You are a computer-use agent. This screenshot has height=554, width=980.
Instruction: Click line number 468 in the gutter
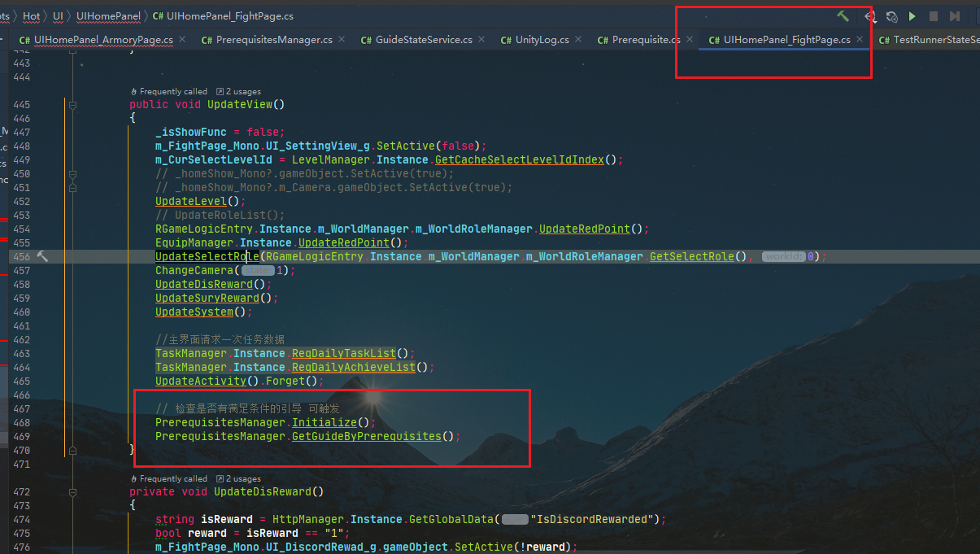pyautogui.click(x=22, y=422)
